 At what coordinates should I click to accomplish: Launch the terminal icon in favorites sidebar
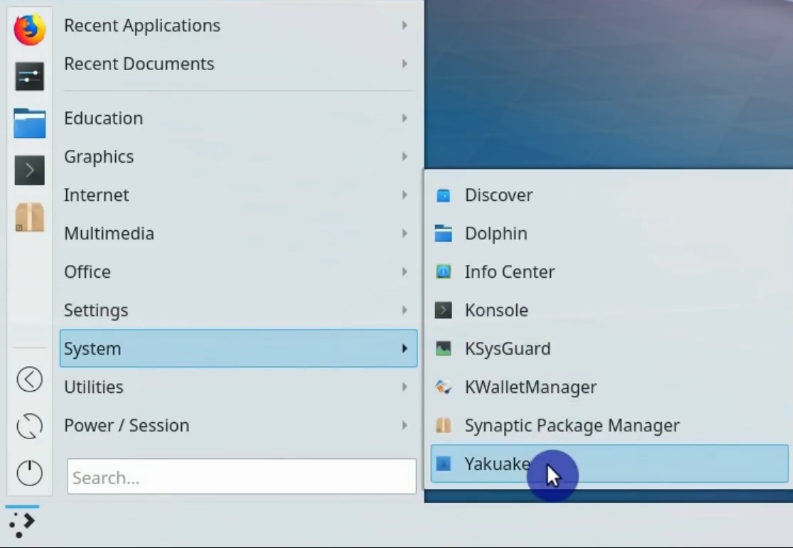[x=29, y=170]
